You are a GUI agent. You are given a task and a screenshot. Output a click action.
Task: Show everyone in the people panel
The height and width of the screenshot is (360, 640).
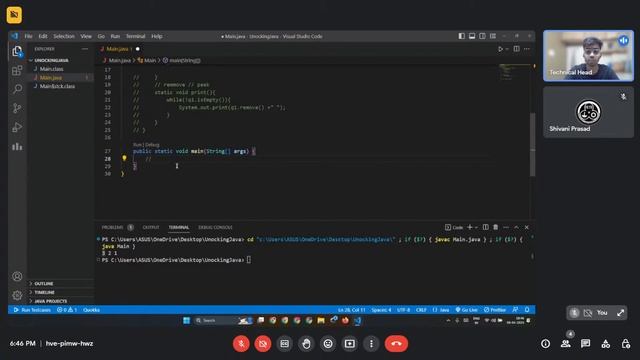coord(565,344)
